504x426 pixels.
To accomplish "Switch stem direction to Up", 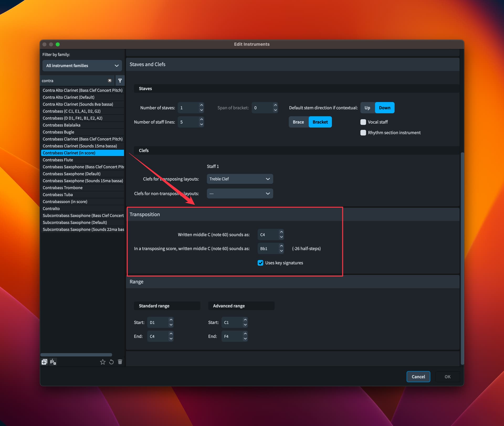I will pos(367,108).
